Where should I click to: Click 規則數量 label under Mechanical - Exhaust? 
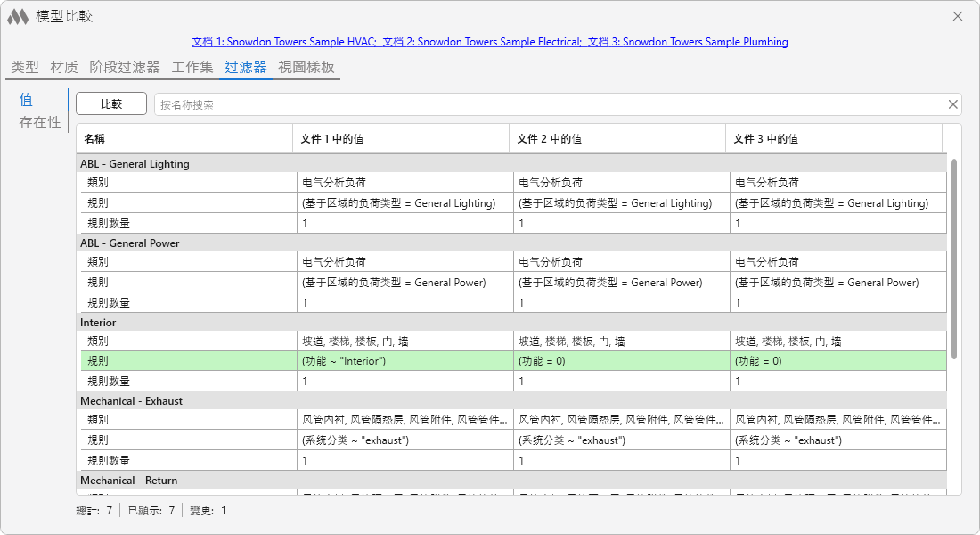click(x=109, y=460)
